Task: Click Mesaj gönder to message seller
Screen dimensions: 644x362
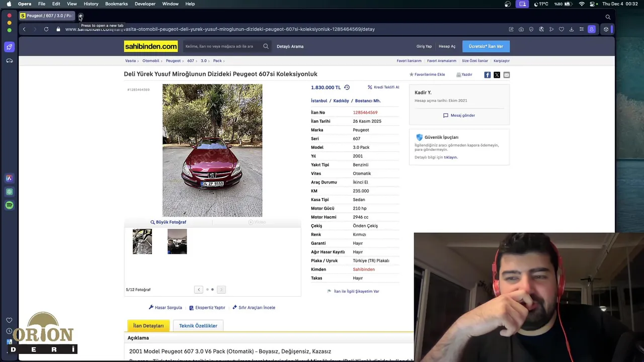Action: click(x=459, y=115)
